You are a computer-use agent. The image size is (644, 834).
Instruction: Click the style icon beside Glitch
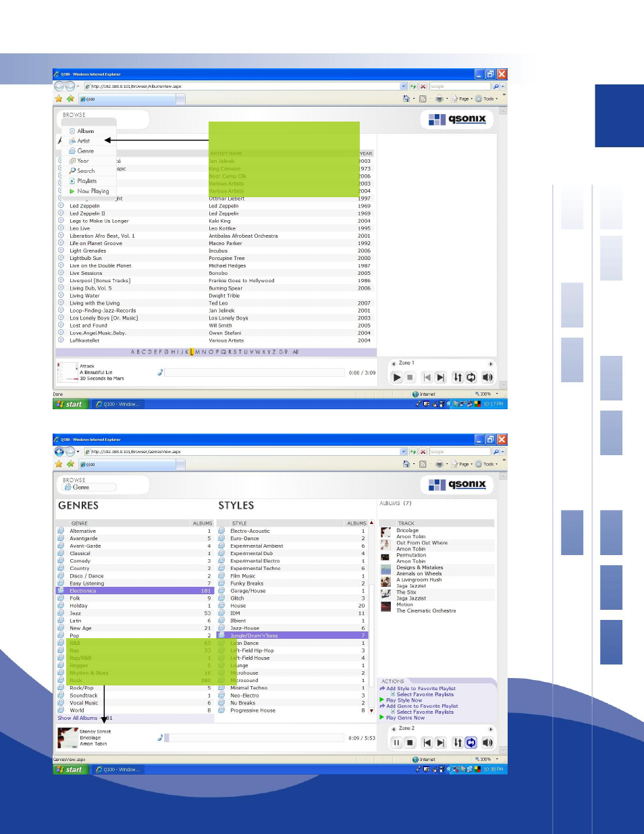tap(221, 598)
